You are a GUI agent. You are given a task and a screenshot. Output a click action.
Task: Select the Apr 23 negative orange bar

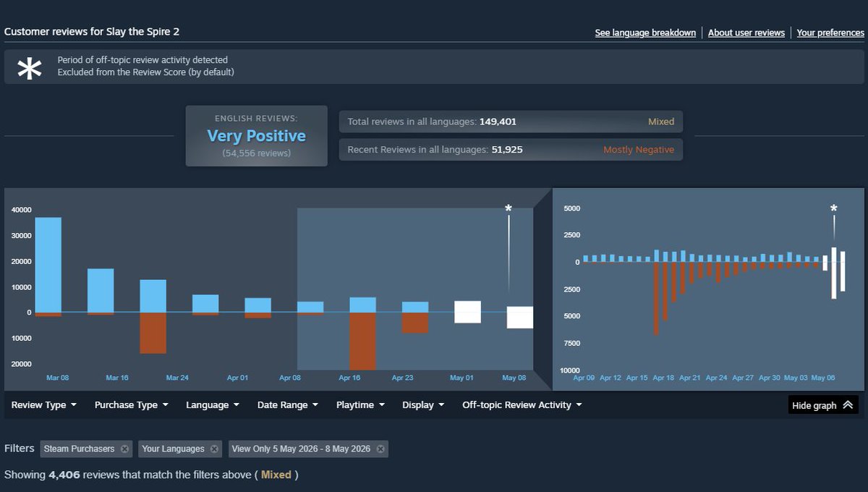415,323
